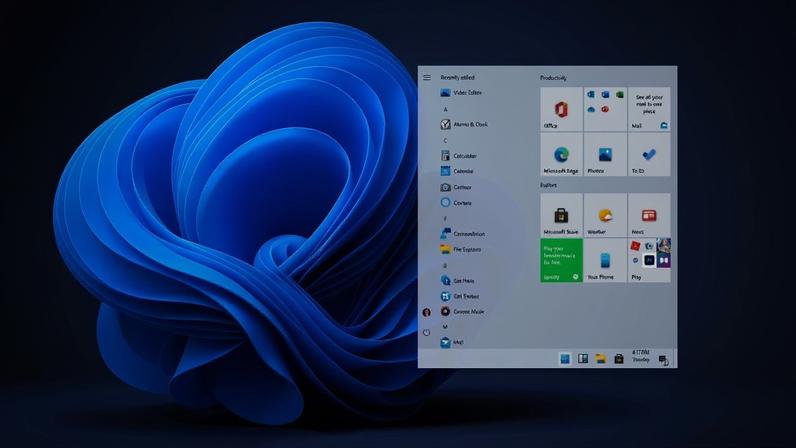
Task: Open File Explorer from the taskbar
Action: click(601, 359)
